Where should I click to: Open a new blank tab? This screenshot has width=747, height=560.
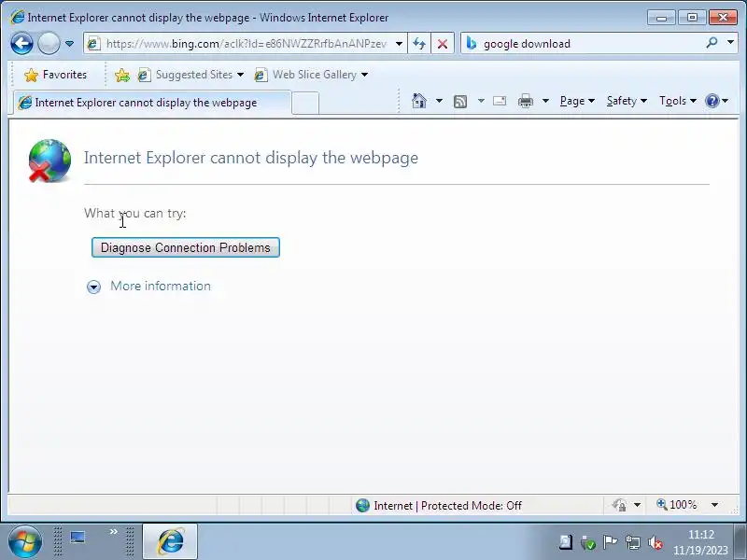click(305, 103)
